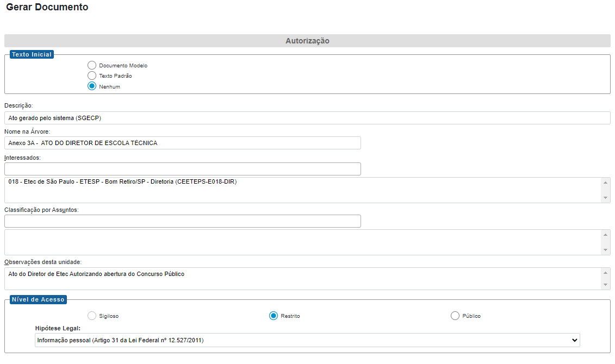Click the empty Classificação por Assuntos list box
Viewport: 615px width, 364px height.
[x=302, y=242]
